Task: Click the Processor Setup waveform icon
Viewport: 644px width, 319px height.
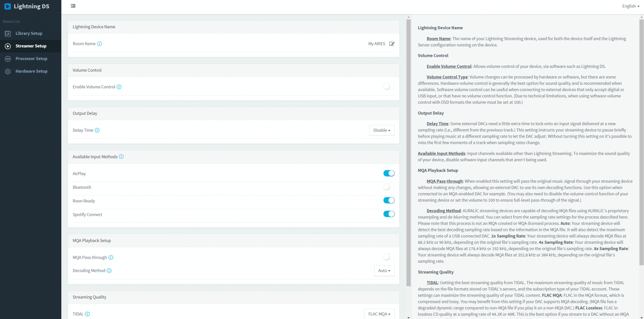Action: click(x=8, y=59)
